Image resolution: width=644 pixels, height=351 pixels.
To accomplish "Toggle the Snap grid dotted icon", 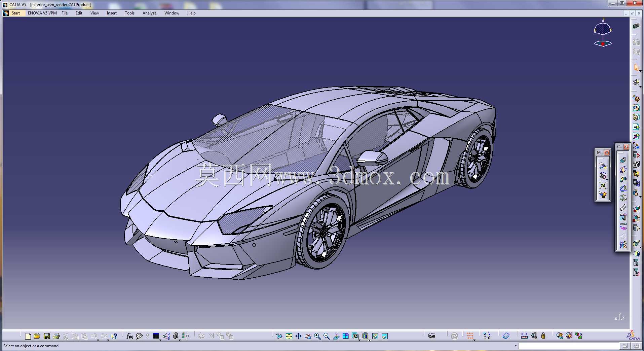I will (470, 336).
